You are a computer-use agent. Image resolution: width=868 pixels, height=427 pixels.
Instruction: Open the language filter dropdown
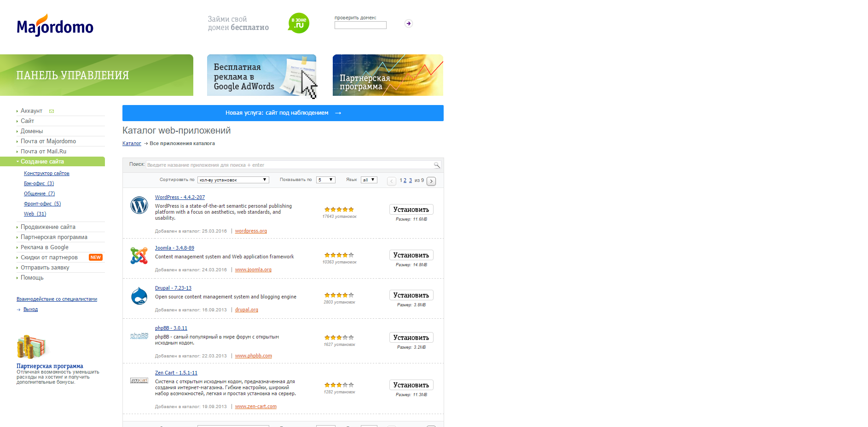(369, 180)
